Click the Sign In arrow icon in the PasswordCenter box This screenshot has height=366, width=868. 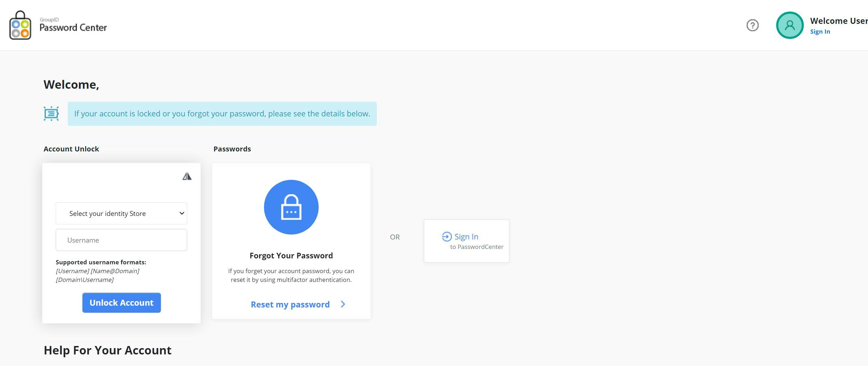pos(446,237)
